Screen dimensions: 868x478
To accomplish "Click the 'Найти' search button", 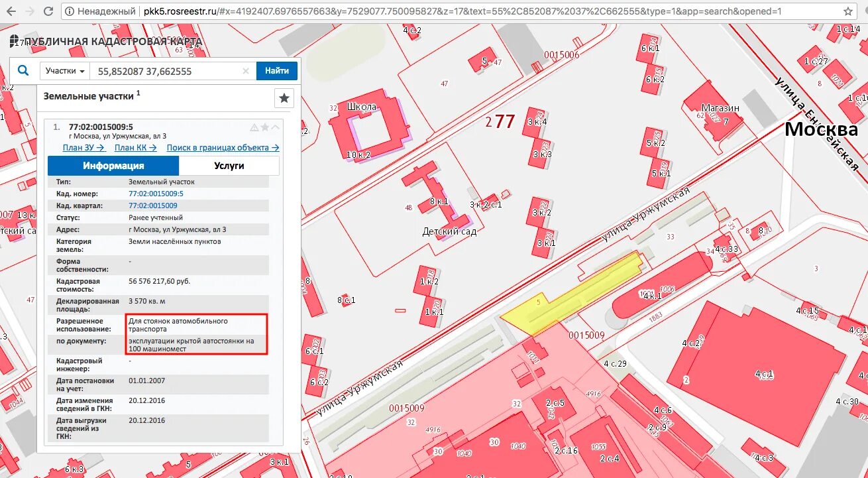I will [277, 71].
